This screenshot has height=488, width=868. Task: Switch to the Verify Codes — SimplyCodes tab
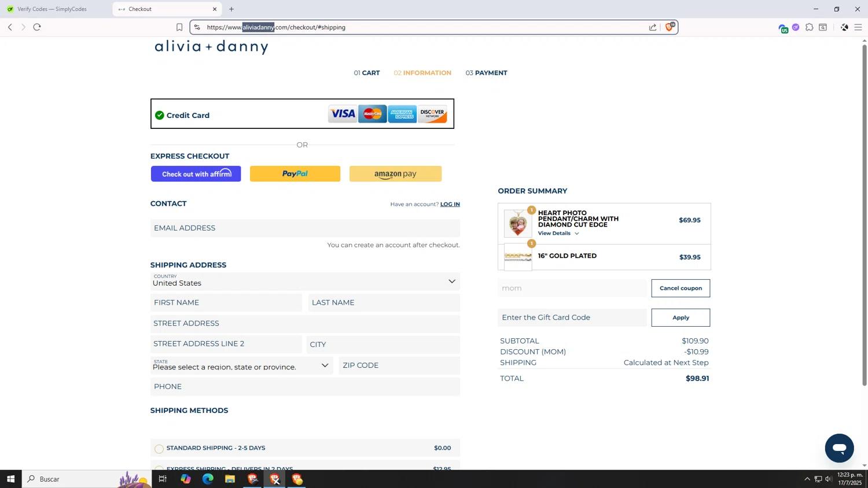click(x=52, y=9)
